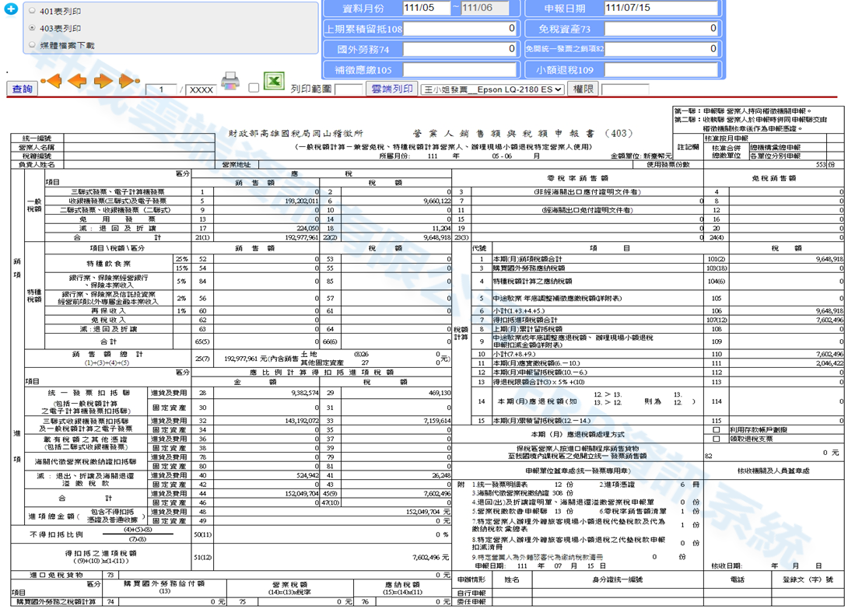
Task: Click the XXXX total pages field
Action: 201,89
